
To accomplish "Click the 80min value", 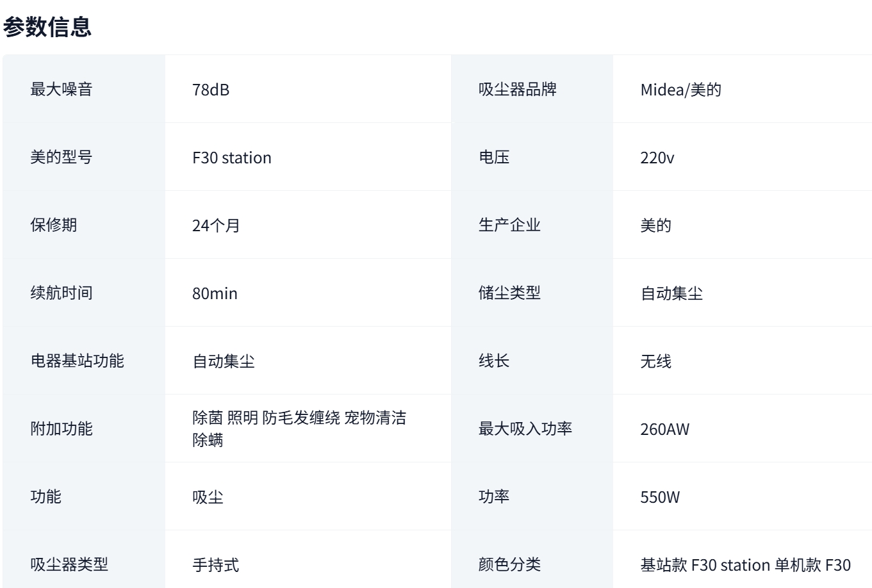I will click(x=215, y=293).
